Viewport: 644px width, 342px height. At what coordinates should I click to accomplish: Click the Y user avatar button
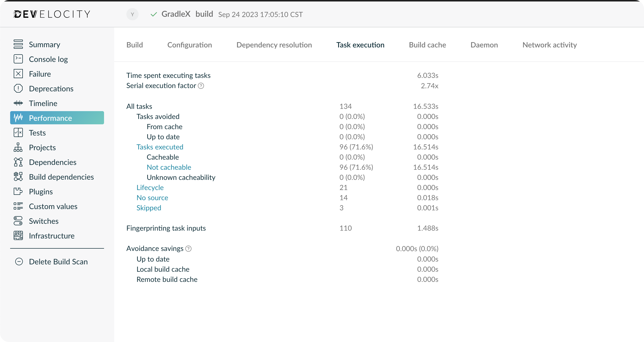132,14
